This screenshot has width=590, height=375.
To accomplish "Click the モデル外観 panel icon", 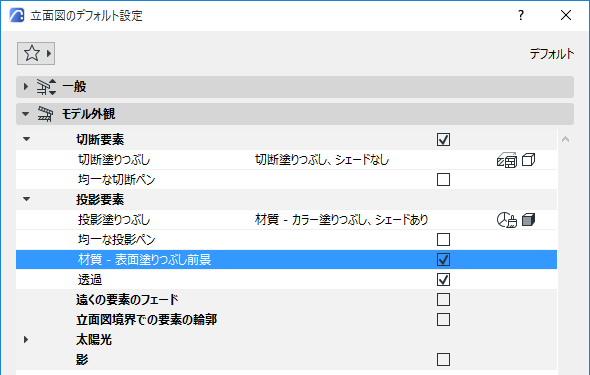I will coord(45,114).
